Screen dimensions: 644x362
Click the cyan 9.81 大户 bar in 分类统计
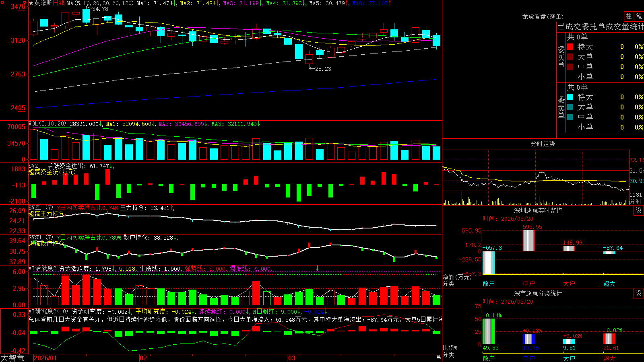pos(569,342)
